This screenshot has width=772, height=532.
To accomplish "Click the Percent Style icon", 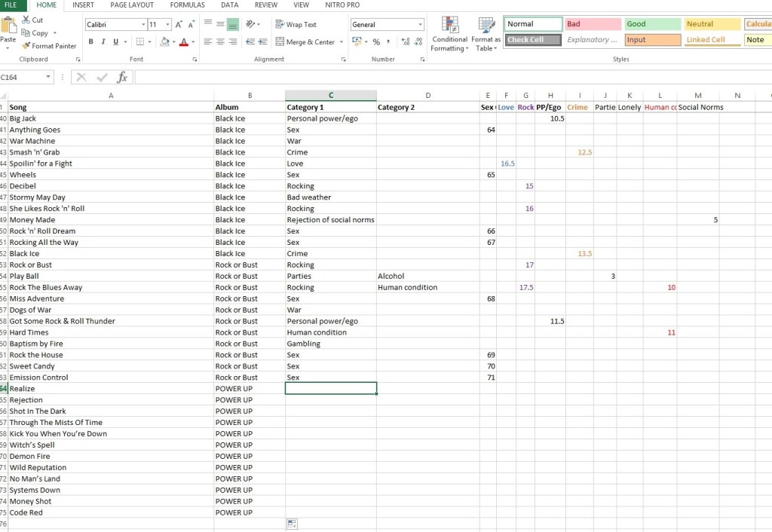I will (x=376, y=42).
